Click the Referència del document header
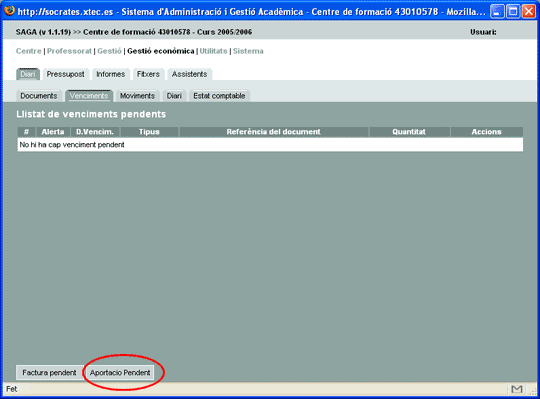This screenshot has width=540, height=399. [273, 132]
